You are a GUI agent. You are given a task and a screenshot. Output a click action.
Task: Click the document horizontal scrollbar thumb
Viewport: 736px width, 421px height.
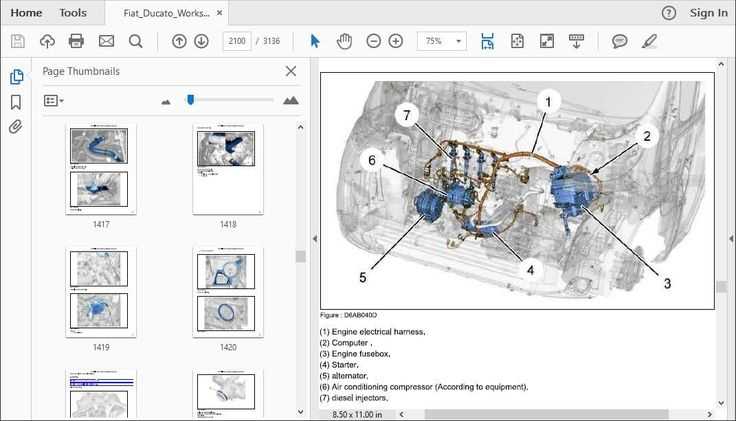[x=546, y=414]
